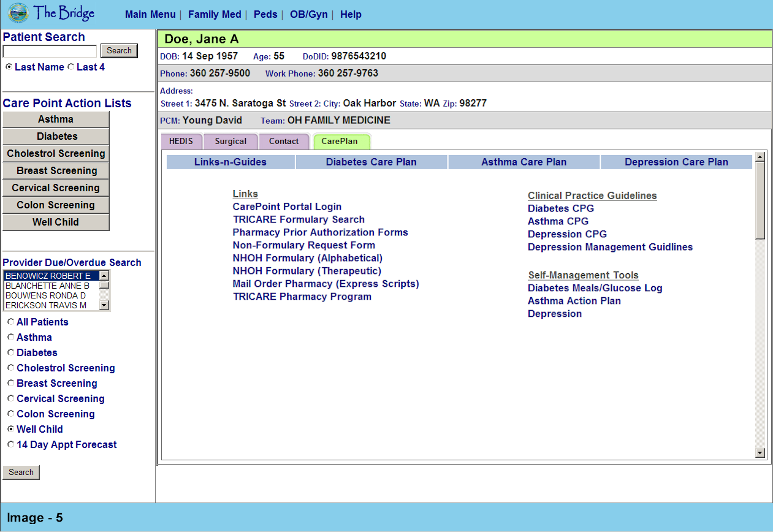Click the care plan panel scrollbar thumb

pos(760,200)
